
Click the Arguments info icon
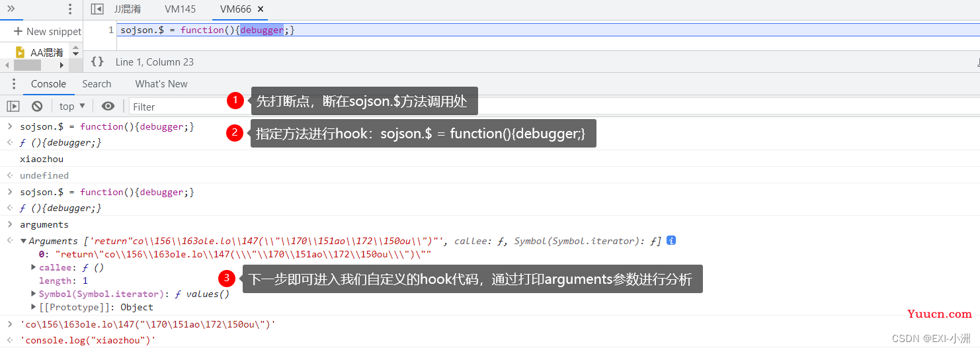671,241
